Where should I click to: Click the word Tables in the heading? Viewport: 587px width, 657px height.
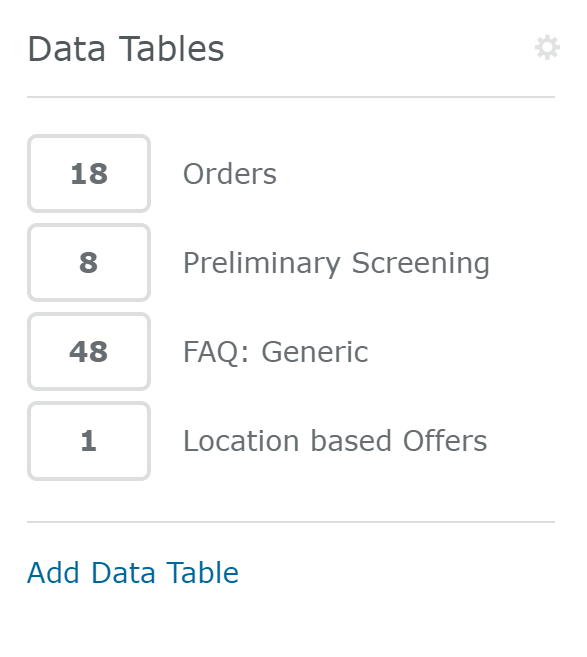(172, 49)
